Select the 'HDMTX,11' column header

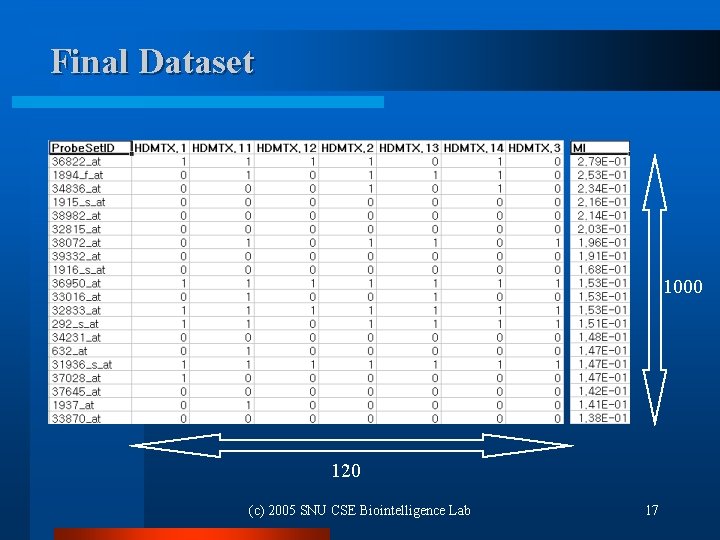pyautogui.click(x=222, y=148)
